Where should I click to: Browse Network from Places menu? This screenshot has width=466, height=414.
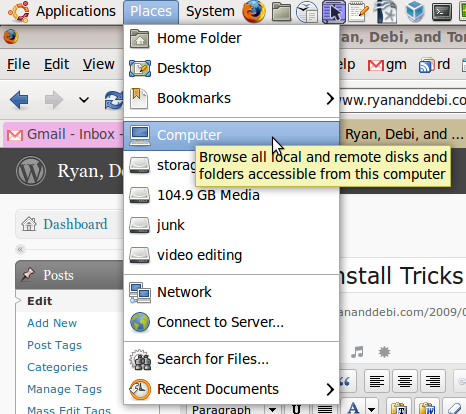pyautogui.click(x=231, y=292)
